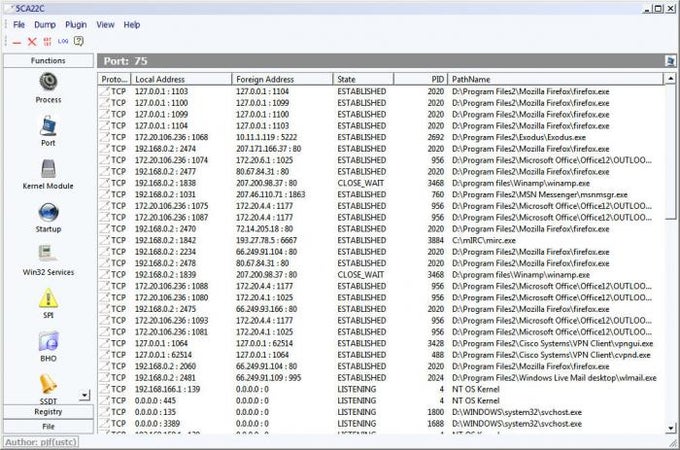Image resolution: width=680 pixels, height=450 pixels.
Task: Sort by the Proto... column header
Action: click(x=114, y=79)
